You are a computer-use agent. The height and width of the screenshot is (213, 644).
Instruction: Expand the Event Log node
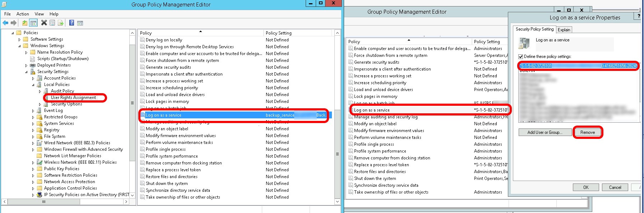(x=33, y=111)
